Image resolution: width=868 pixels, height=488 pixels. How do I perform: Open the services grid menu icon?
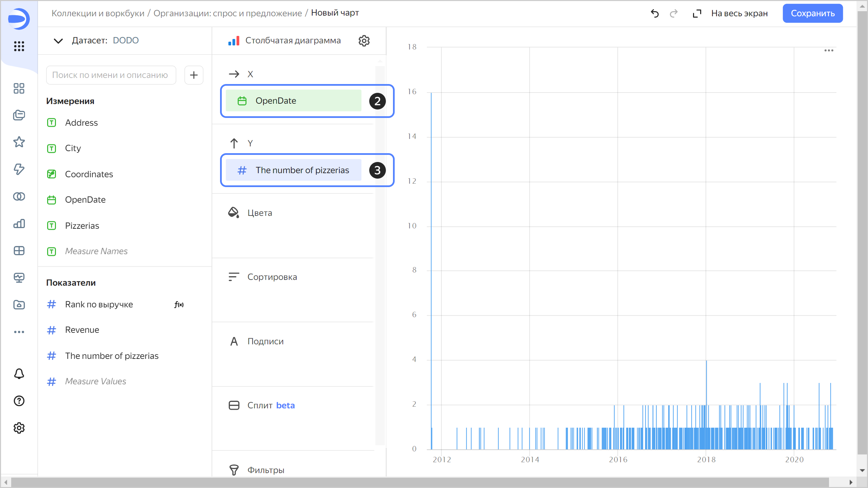[x=19, y=46]
